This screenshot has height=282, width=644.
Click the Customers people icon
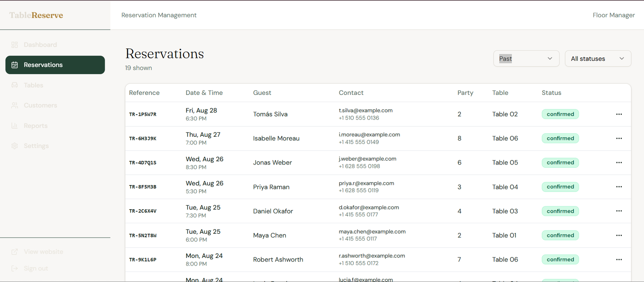point(15,105)
